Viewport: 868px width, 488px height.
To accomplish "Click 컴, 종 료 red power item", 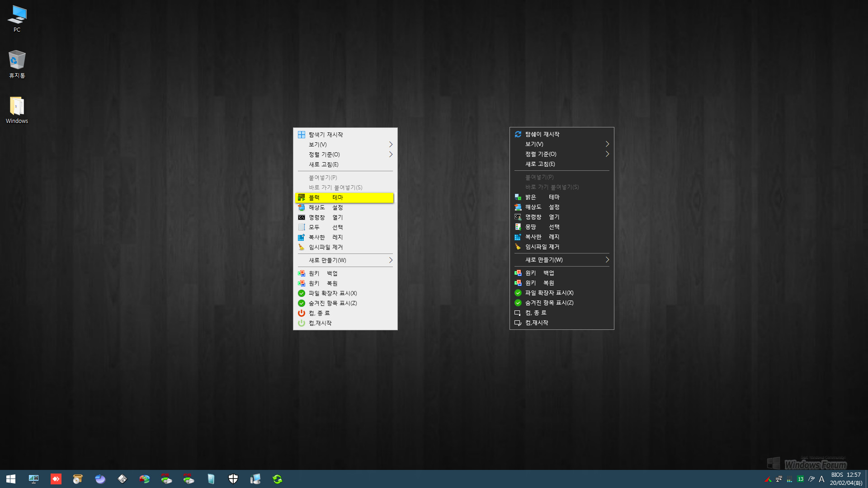I will (x=345, y=313).
